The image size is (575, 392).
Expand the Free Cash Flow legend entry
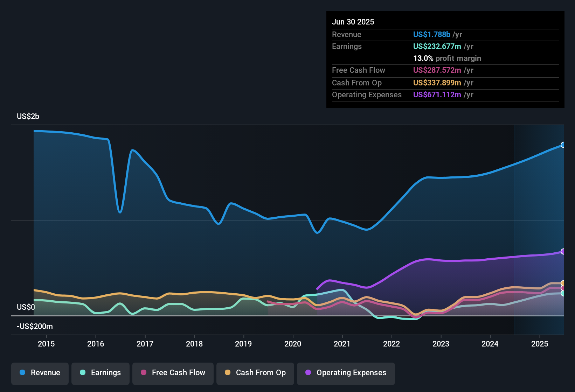(173, 373)
